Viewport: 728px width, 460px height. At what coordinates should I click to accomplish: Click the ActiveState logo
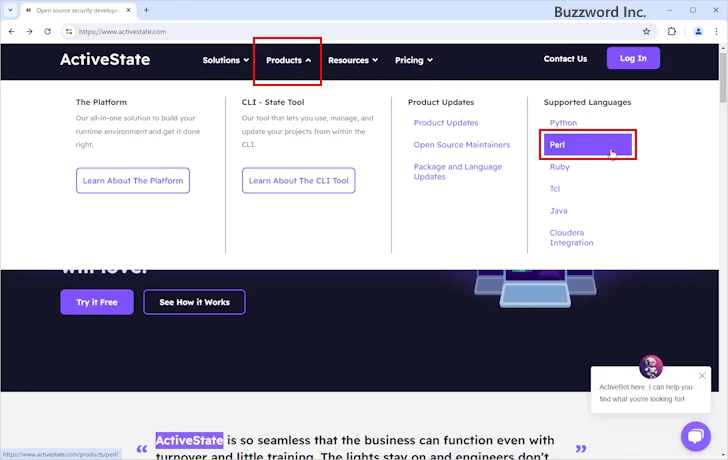[105, 59]
